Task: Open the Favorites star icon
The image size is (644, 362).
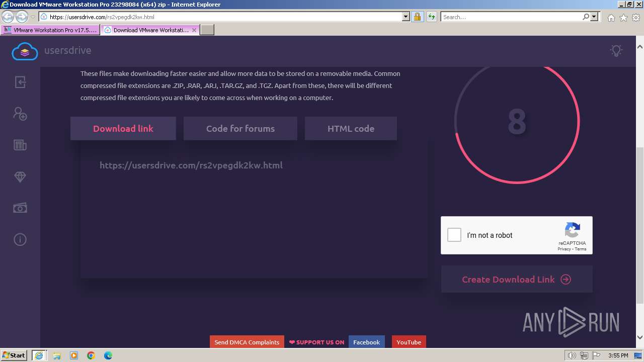Action: click(x=623, y=18)
